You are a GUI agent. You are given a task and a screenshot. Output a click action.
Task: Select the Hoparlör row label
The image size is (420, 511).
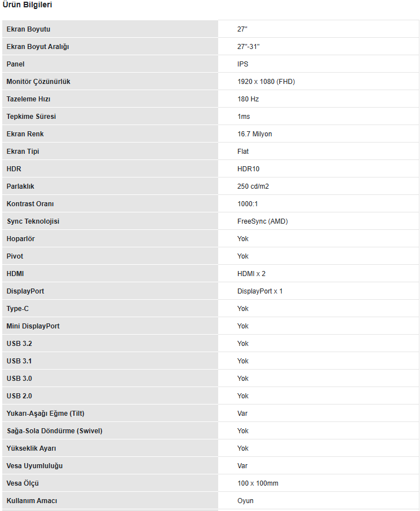(21, 239)
